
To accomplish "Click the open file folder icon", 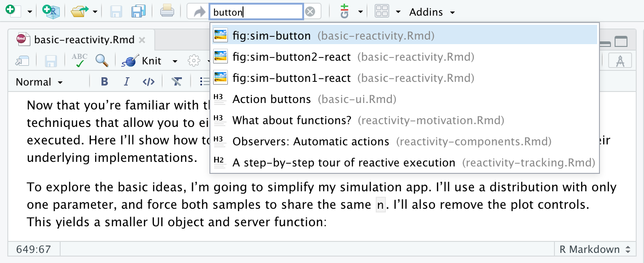I will tap(79, 11).
